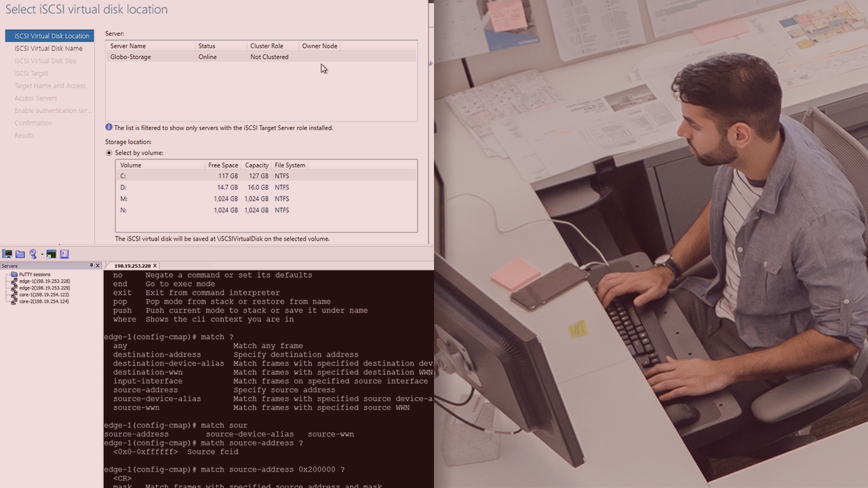This screenshot has height=488, width=868.
Task: Click the open folder icon in toolbar
Action: (x=20, y=254)
